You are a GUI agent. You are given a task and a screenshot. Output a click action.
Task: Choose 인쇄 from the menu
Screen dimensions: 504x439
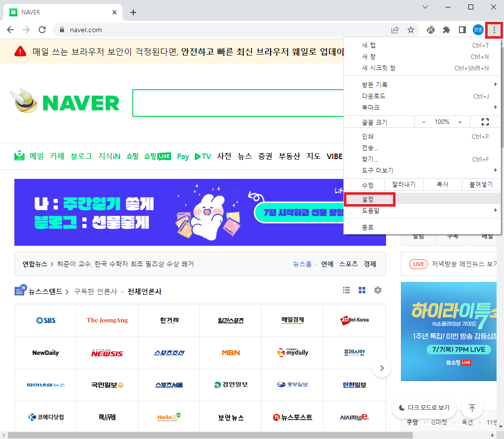[x=422, y=136]
